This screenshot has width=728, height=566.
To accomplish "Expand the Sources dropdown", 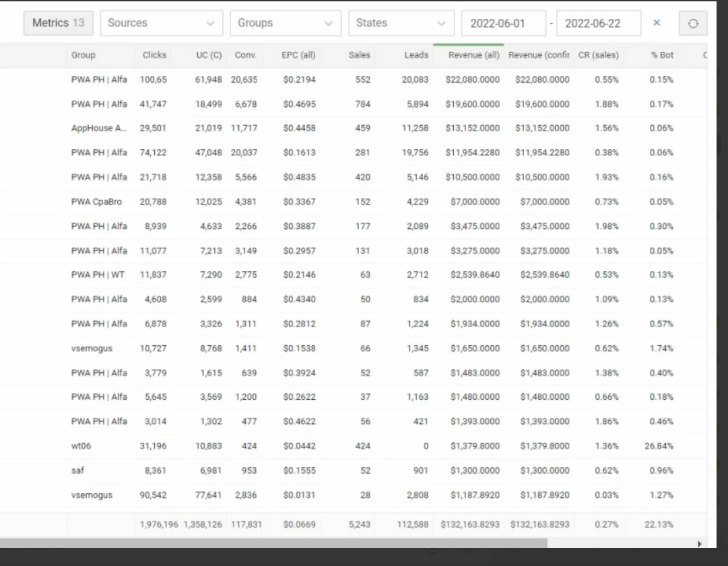I will [162, 23].
